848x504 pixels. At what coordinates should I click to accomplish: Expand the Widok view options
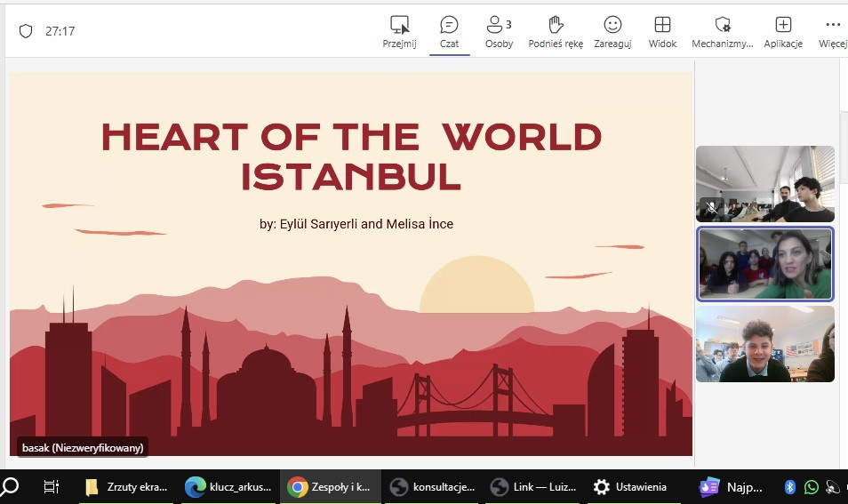[x=662, y=25]
